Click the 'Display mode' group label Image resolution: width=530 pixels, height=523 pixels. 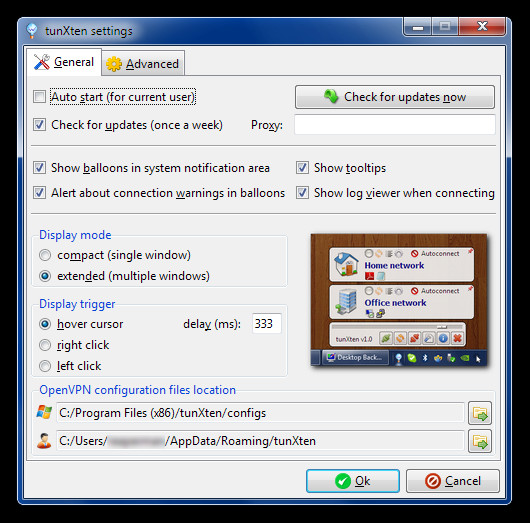[x=75, y=235]
